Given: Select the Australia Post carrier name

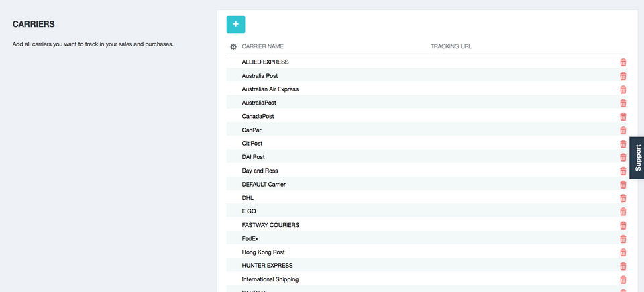Looking at the screenshot, I should coord(260,76).
